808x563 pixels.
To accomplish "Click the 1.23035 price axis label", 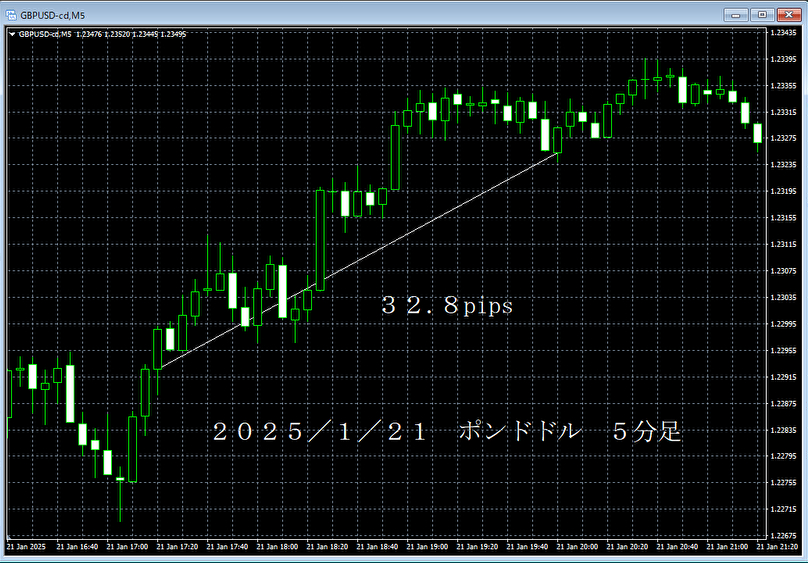I will click(x=785, y=297).
